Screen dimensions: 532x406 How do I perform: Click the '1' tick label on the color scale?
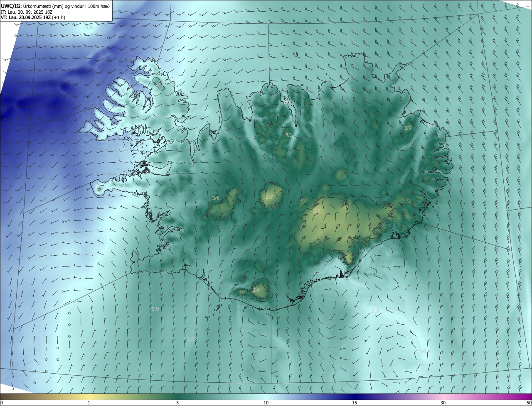89,403
